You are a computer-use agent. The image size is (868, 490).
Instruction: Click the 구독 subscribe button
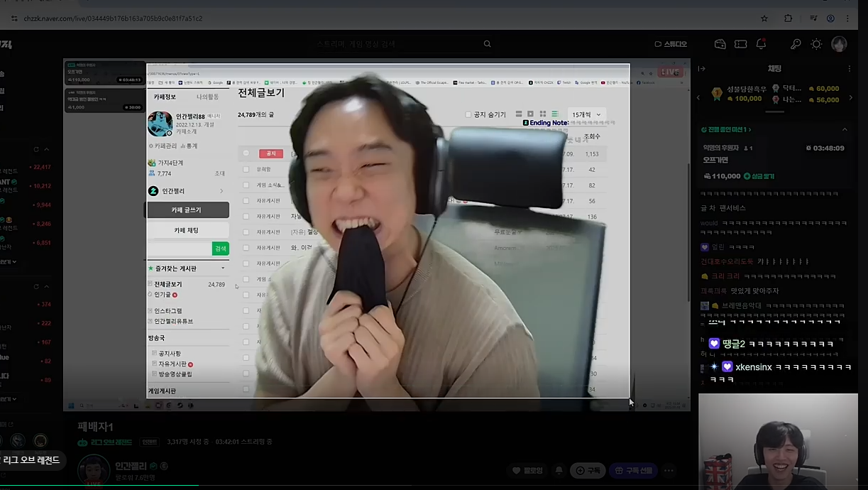588,470
